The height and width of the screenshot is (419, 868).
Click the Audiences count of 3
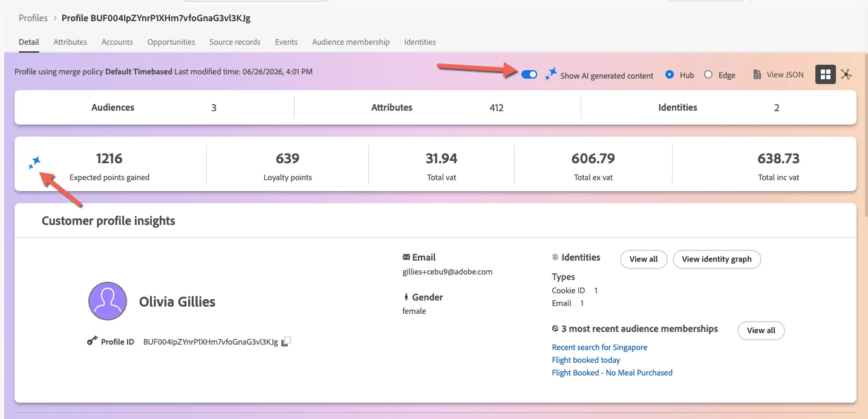[214, 108]
